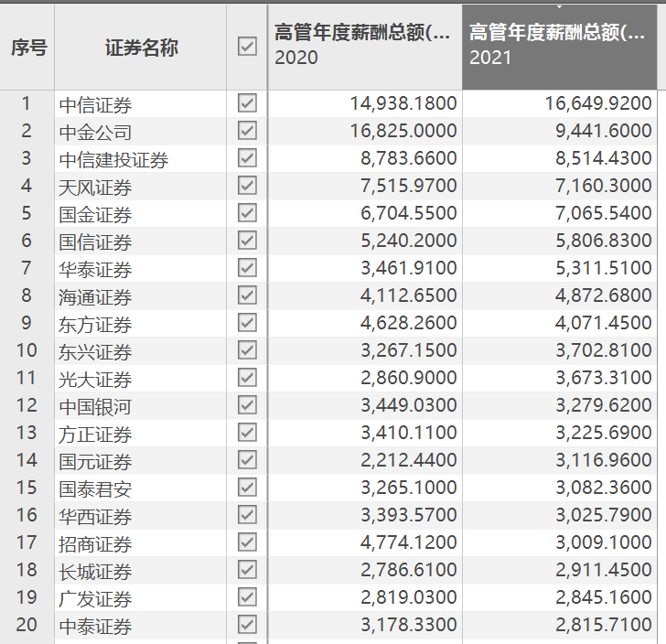Toggle checkbox for 国金证券
The width and height of the screenshot is (666, 644).
(247, 213)
